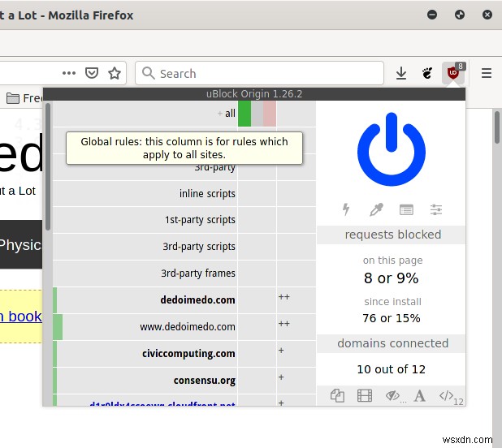Toggle blocking remote fonts (A icon)
The image size is (502, 448).
tap(419, 395)
